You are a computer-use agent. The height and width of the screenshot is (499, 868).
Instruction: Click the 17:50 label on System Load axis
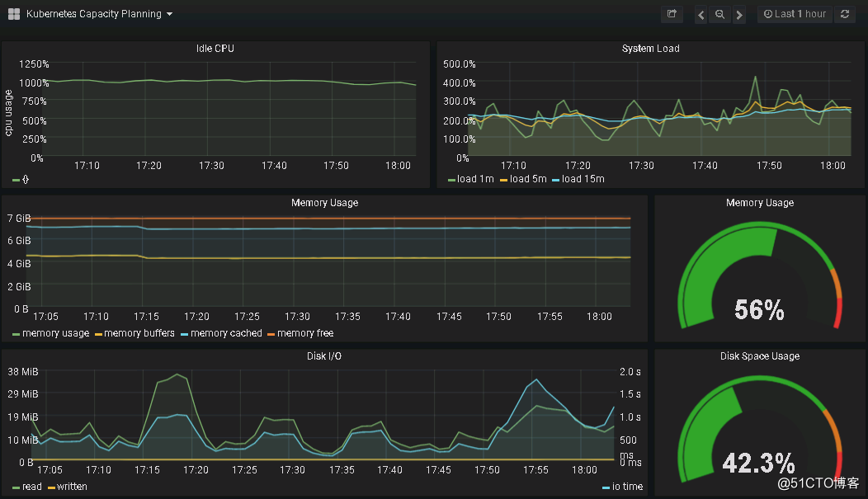pos(769,166)
